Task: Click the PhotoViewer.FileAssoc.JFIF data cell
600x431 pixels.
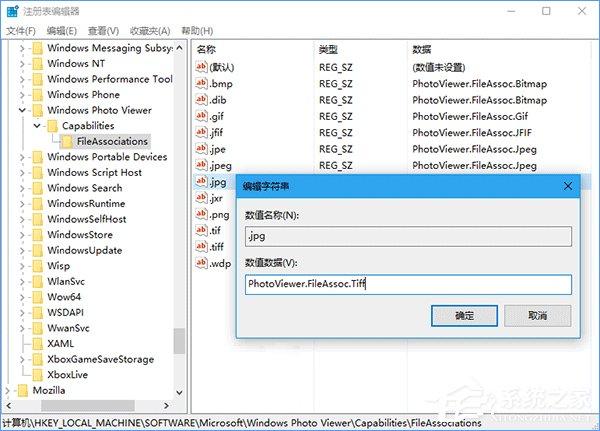Action: pyautogui.click(x=472, y=132)
